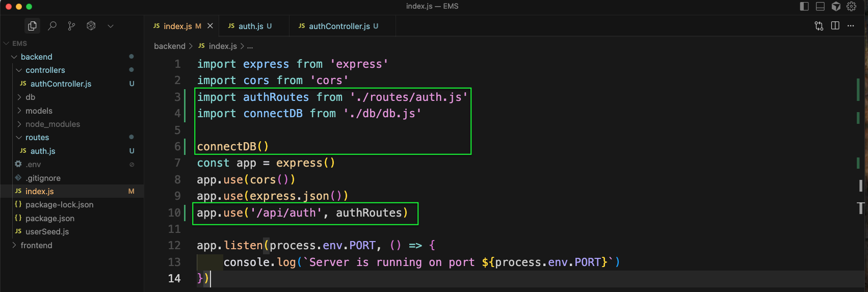The width and height of the screenshot is (868, 292).
Task: Click line number 1 in gutter
Action: pyautogui.click(x=177, y=64)
